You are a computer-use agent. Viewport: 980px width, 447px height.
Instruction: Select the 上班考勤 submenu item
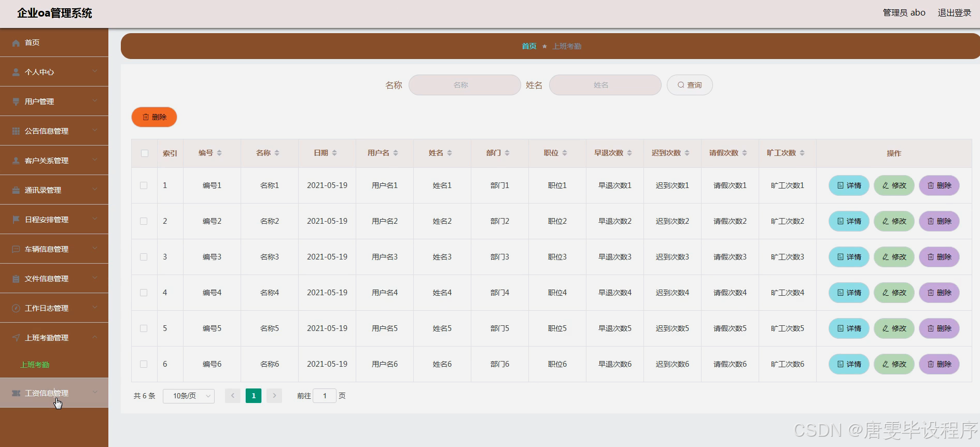point(35,365)
